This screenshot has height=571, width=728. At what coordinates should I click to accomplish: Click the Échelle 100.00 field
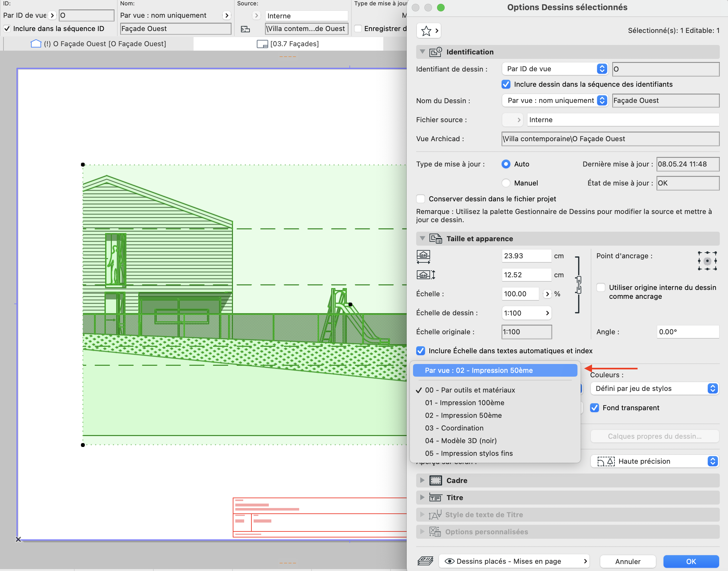coord(520,294)
